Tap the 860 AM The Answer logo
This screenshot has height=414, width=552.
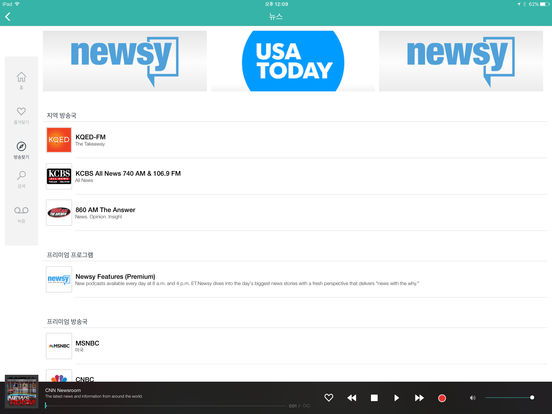[x=59, y=213]
